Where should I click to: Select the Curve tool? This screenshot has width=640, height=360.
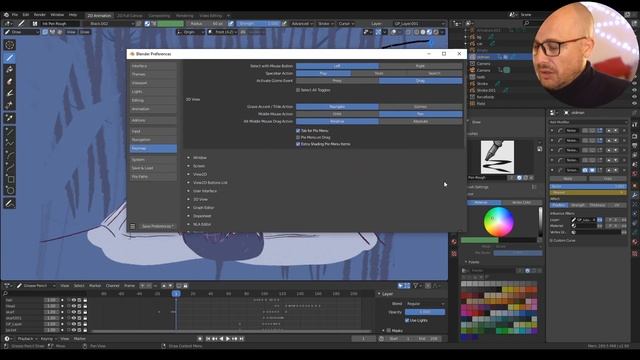coord(9,167)
